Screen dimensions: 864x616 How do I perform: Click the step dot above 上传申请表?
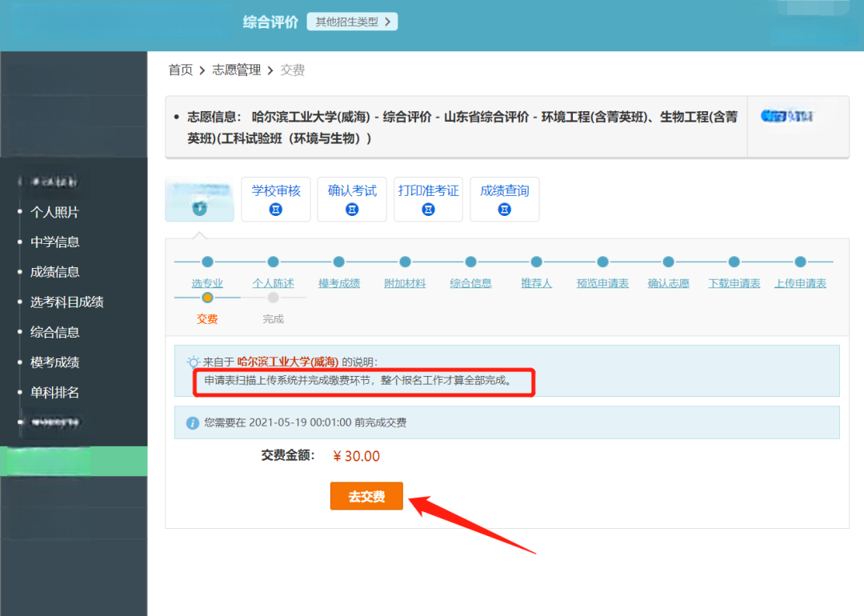pos(800,262)
